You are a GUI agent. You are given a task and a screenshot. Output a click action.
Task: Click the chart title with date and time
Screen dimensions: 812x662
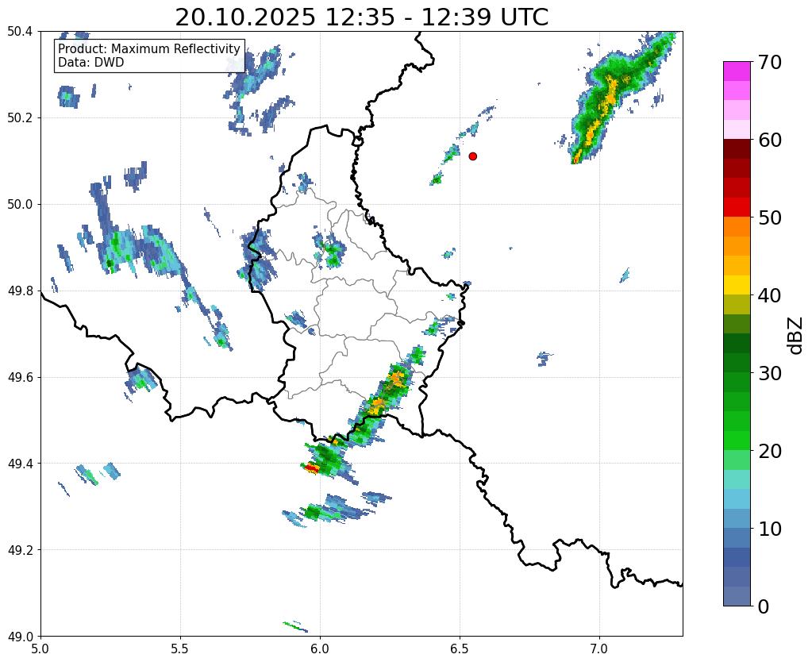(x=361, y=17)
